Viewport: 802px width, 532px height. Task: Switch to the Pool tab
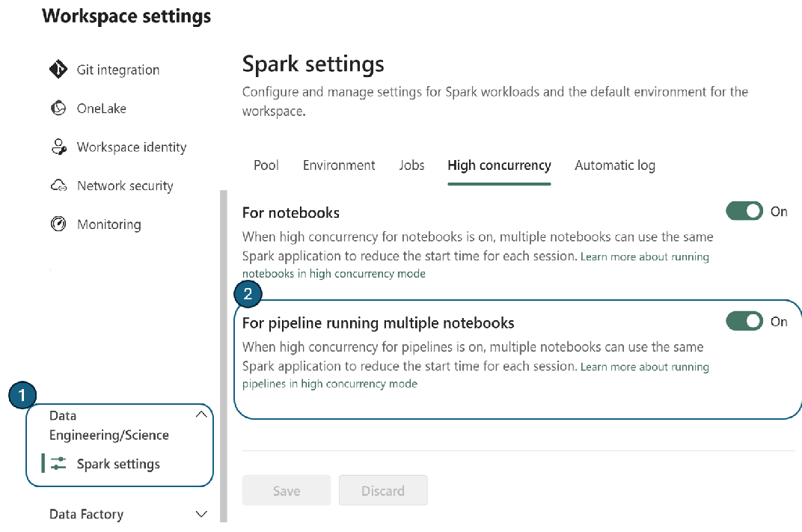pyautogui.click(x=266, y=165)
